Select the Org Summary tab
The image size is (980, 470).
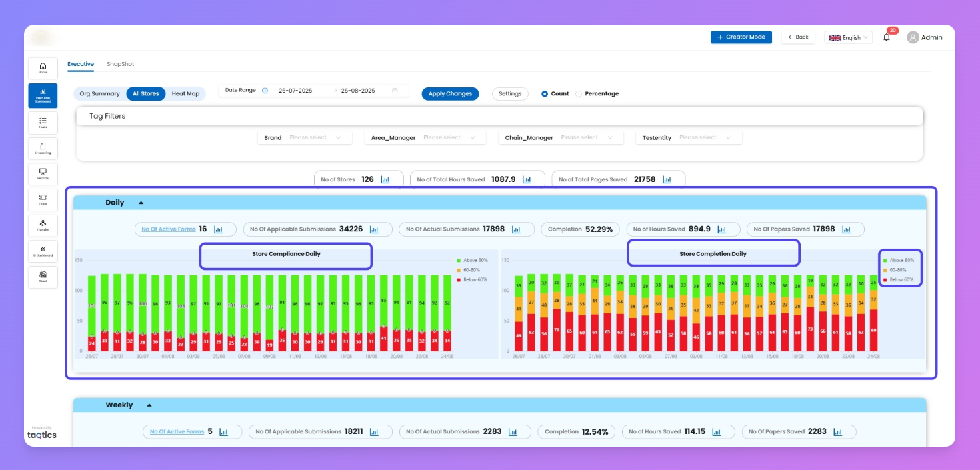(x=99, y=94)
